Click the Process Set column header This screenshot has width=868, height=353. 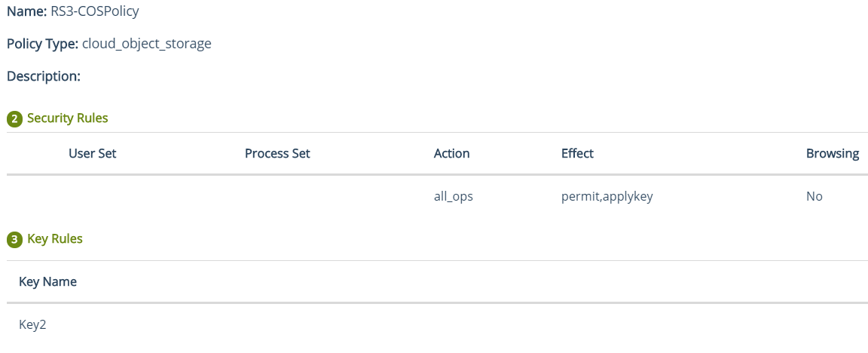277,154
